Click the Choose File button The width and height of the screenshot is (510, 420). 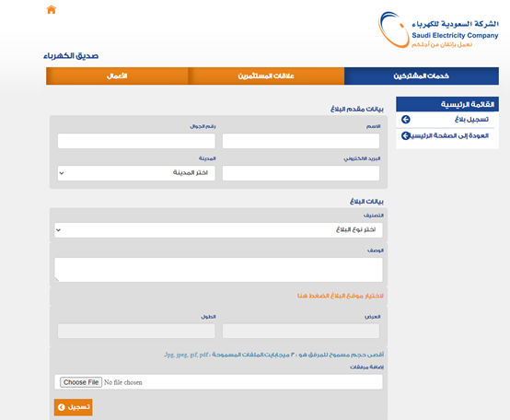pyautogui.click(x=81, y=382)
